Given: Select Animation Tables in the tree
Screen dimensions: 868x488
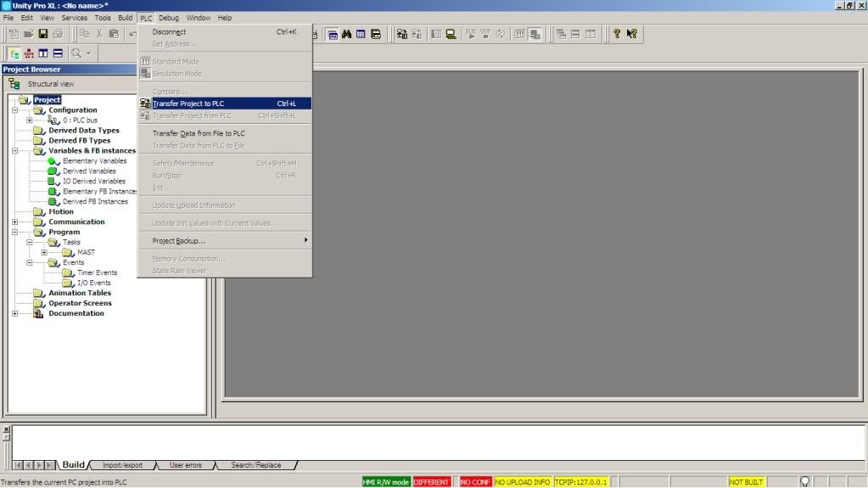Looking at the screenshot, I should (80, 293).
